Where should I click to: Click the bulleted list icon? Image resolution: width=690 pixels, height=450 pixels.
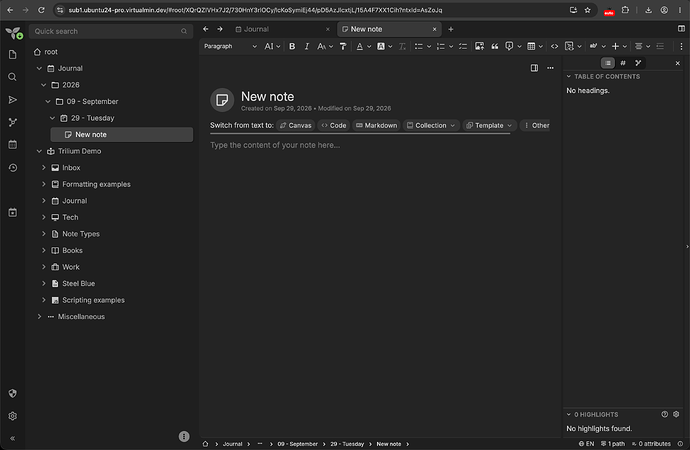coord(418,46)
